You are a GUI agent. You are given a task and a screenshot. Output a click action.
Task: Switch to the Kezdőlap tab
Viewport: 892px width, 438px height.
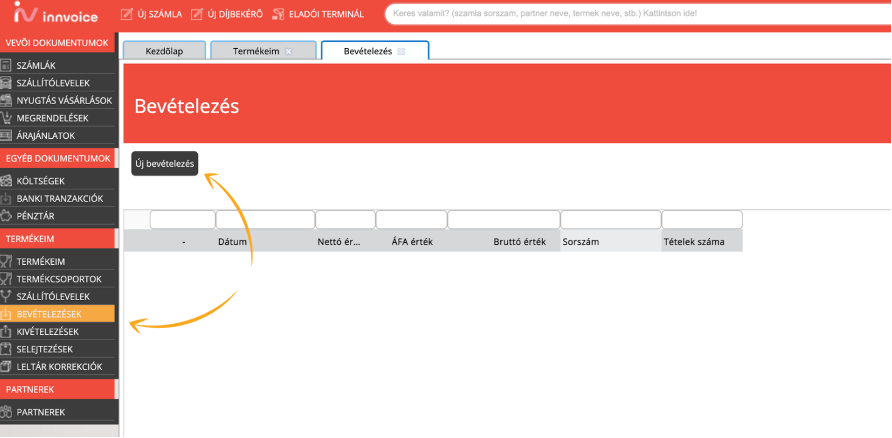163,51
